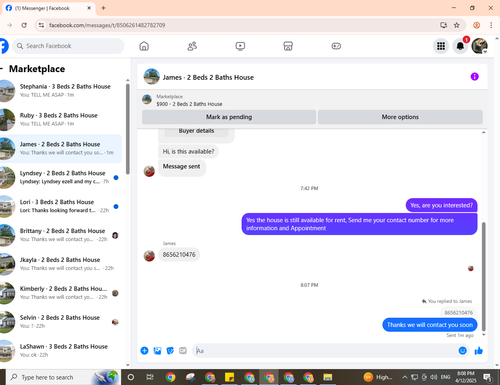Open Lyndsey 2 Beds 2 Baths House chat
The image size is (500, 385).
(x=61, y=177)
